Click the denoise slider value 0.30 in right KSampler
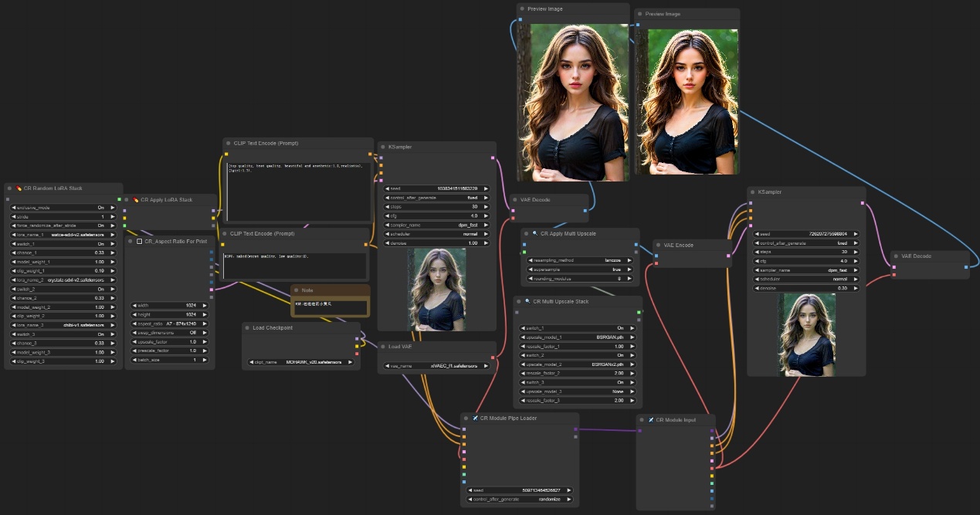Screen dimensions: 980x515 pyautogui.click(x=804, y=288)
